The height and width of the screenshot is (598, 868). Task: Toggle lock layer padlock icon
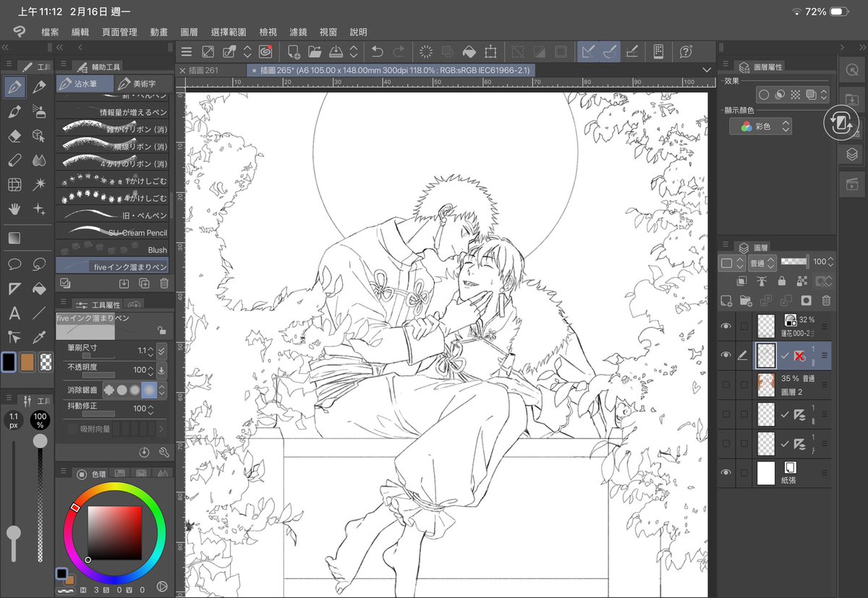[x=781, y=281]
